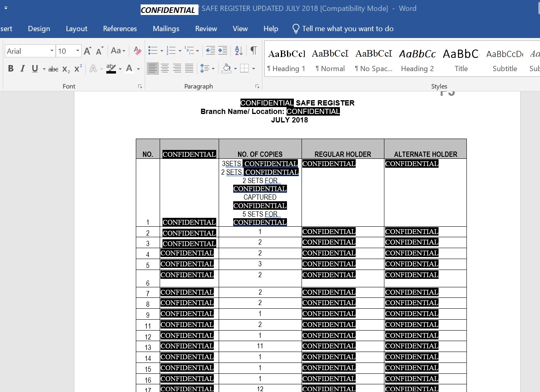The width and height of the screenshot is (540, 392).
Task: Apply borders to the selection
Action: [244, 68]
